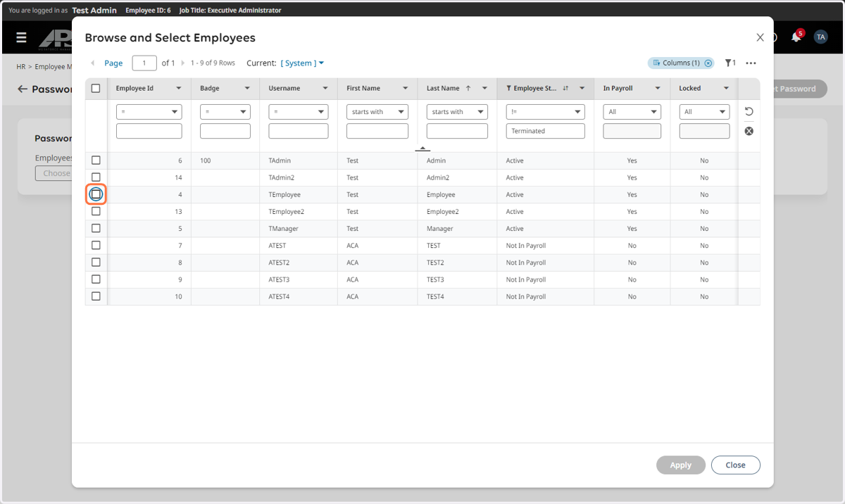The height and width of the screenshot is (504, 845).
Task: Open the TA user avatar menu
Action: (x=820, y=37)
